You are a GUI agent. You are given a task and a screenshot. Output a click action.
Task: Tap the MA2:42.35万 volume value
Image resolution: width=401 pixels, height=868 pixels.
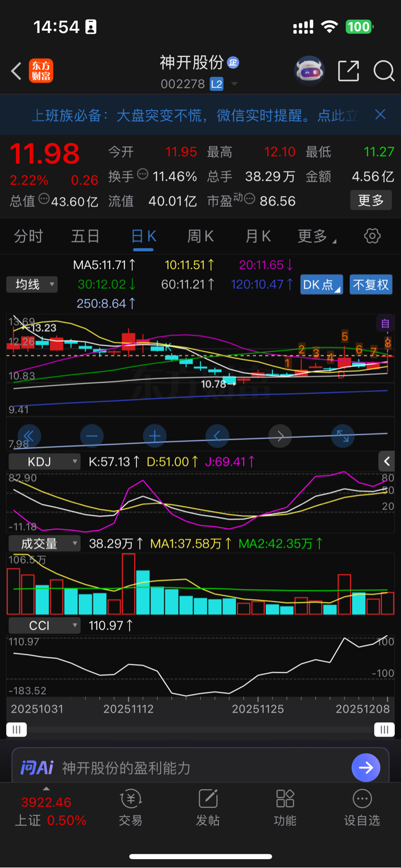point(280,544)
